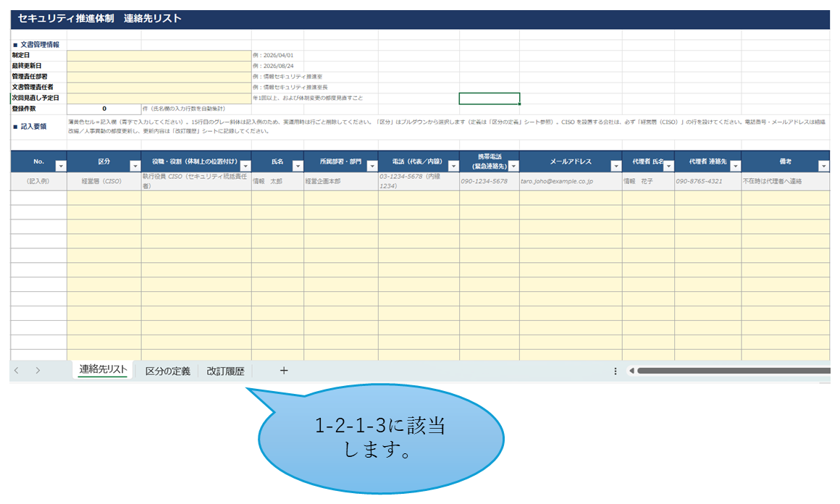Open the 所属部署・部門 column filter dropdown

click(x=371, y=167)
